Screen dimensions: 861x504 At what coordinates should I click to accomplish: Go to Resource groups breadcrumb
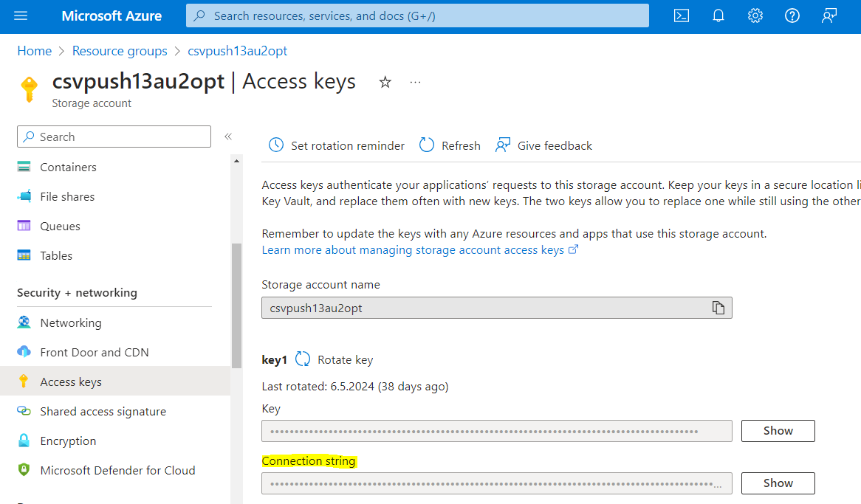tap(120, 51)
